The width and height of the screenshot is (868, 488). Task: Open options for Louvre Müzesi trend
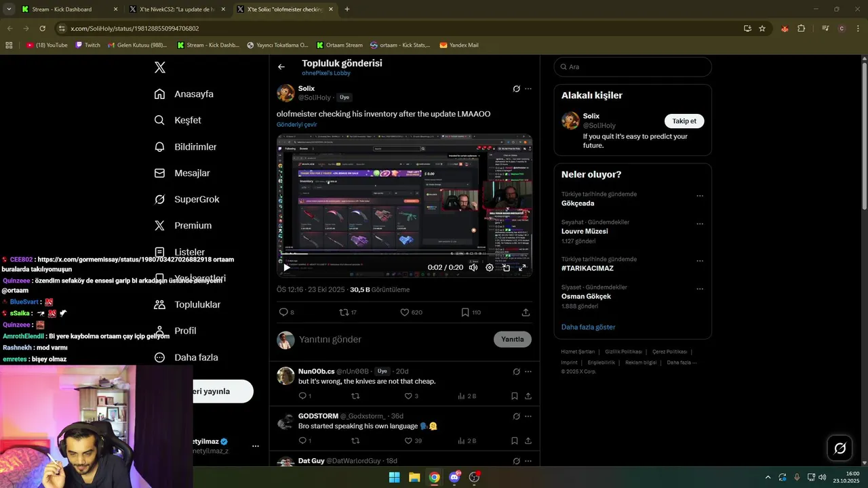point(700,224)
